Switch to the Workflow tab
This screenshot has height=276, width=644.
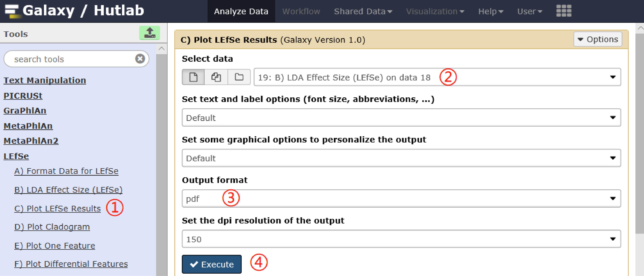coord(301,11)
